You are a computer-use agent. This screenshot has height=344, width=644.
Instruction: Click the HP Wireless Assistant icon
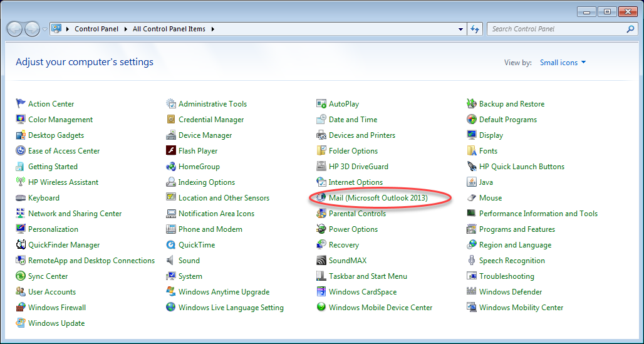click(x=21, y=182)
